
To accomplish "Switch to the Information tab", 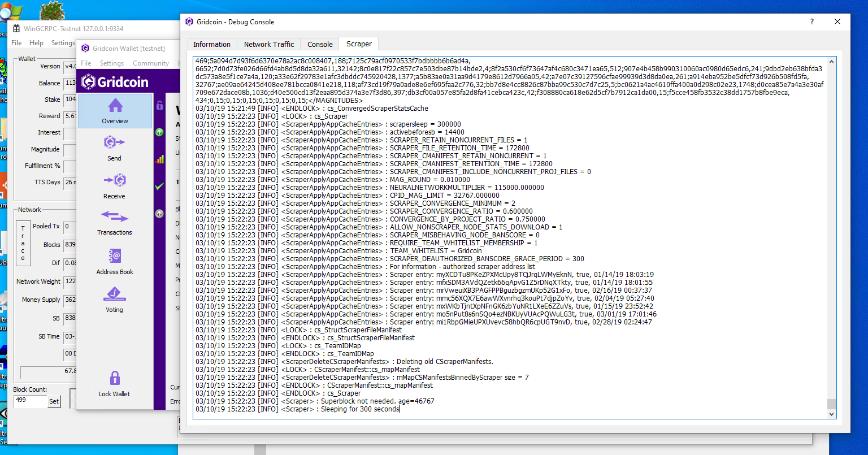I will tap(212, 44).
